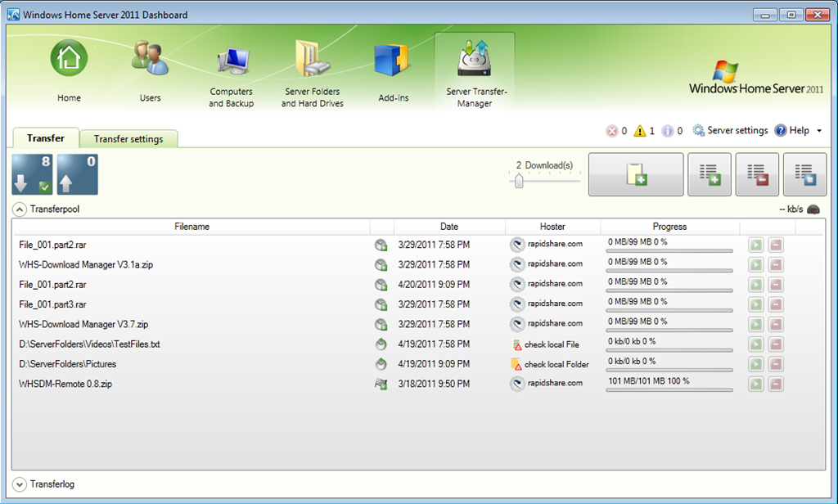Switch to the Transfer tab
Image resolution: width=838 pixels, height=504 pixels.
pos(46,138)
